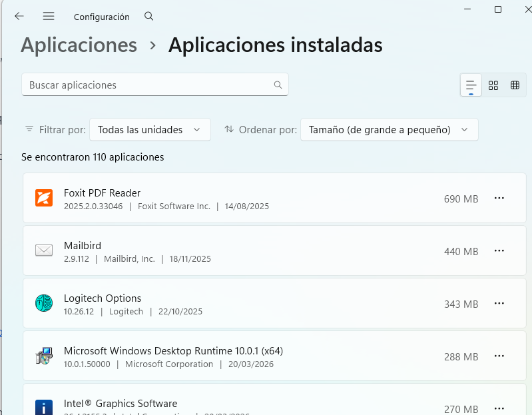Click the Mailbird envelope icon
This screenshot has height=415, width=532.
click(x=44, y=250)
